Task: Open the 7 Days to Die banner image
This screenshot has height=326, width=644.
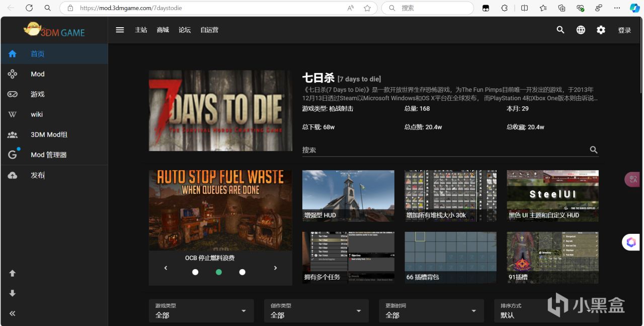Action: (x=220, y=110)
